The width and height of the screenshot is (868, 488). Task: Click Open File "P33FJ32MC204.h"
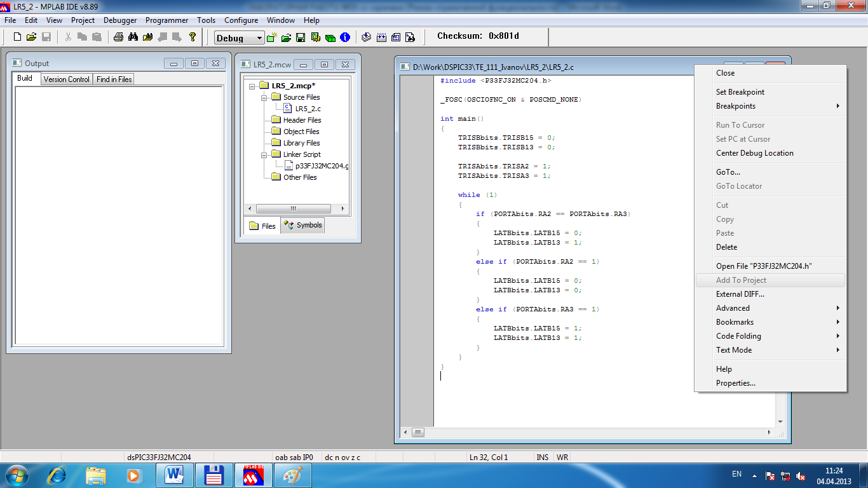pyautogui.click(x=771, y=266)
